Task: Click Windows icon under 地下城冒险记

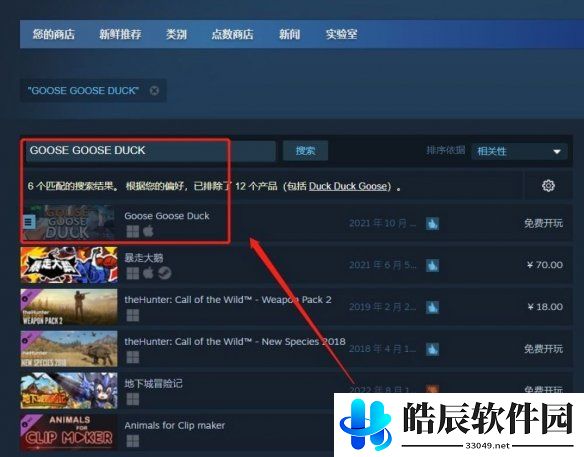Action: coord(133,399)
